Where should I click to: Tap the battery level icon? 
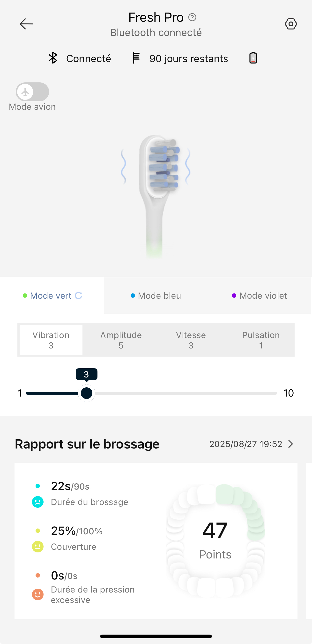[x=253, y=58]
